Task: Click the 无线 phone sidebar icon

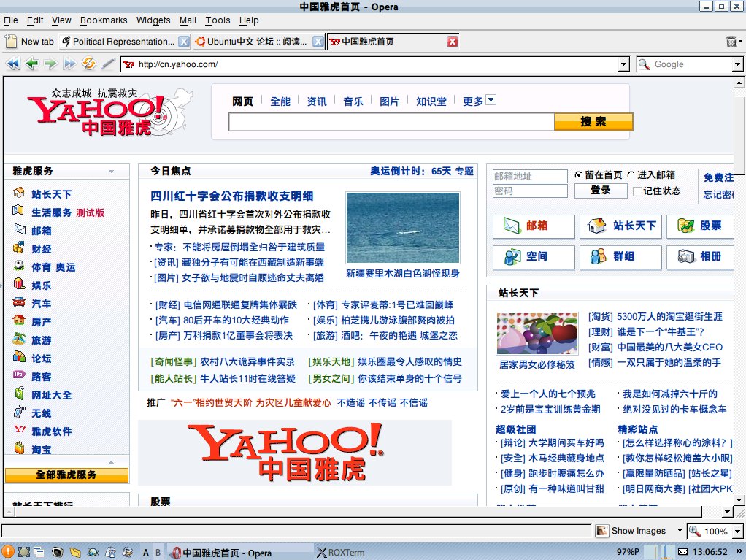Action: [x=19, y=412]
